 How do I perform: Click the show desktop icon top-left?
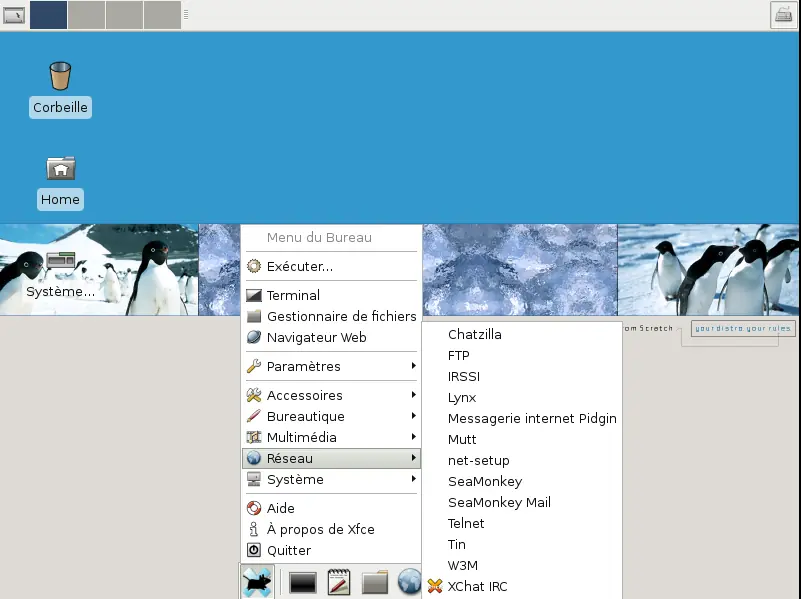point(14,15)
